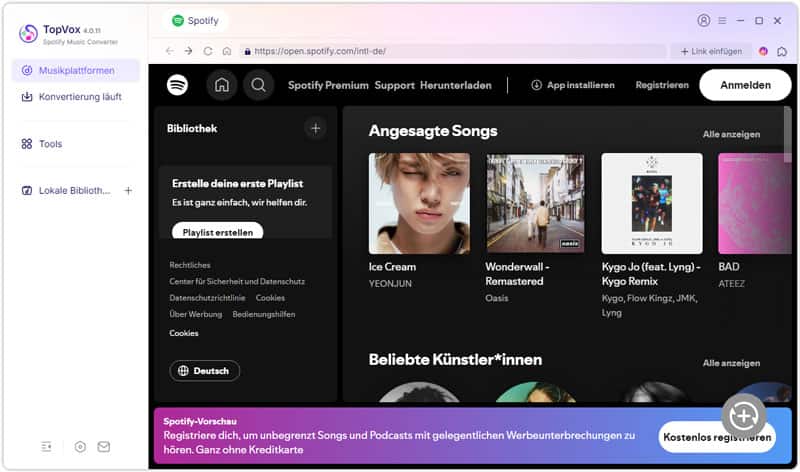
Task: Click Alle anzeigen next to Angesagte Songs
Action: 731,134
